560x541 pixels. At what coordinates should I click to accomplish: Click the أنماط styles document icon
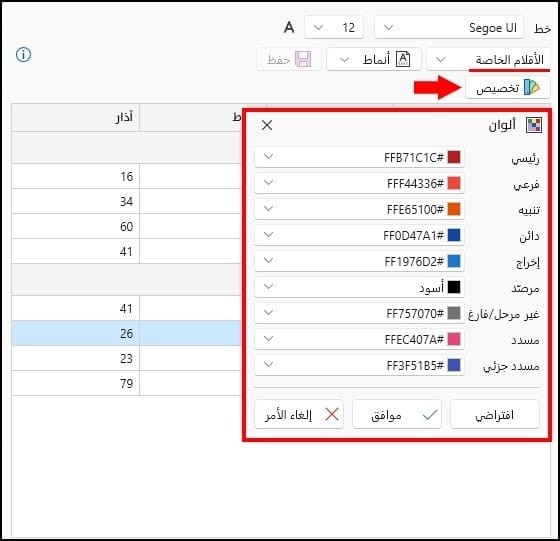(403, 59)
